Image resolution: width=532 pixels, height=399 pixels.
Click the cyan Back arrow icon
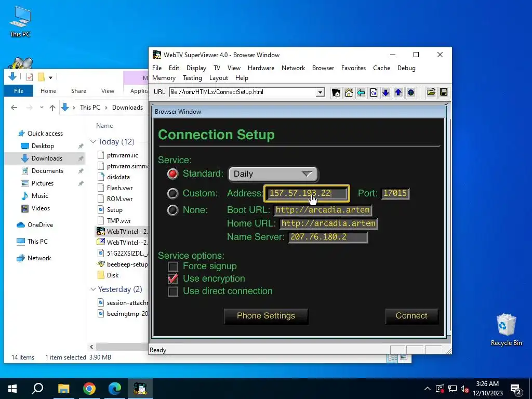361,92
